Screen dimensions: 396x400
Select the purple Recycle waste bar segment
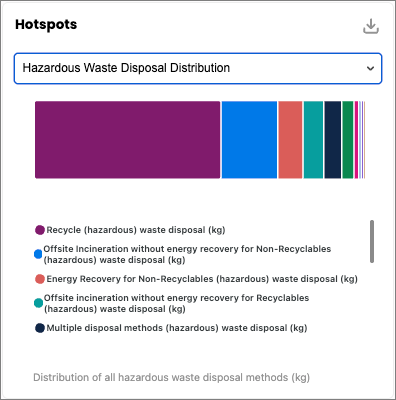point(128,140)
